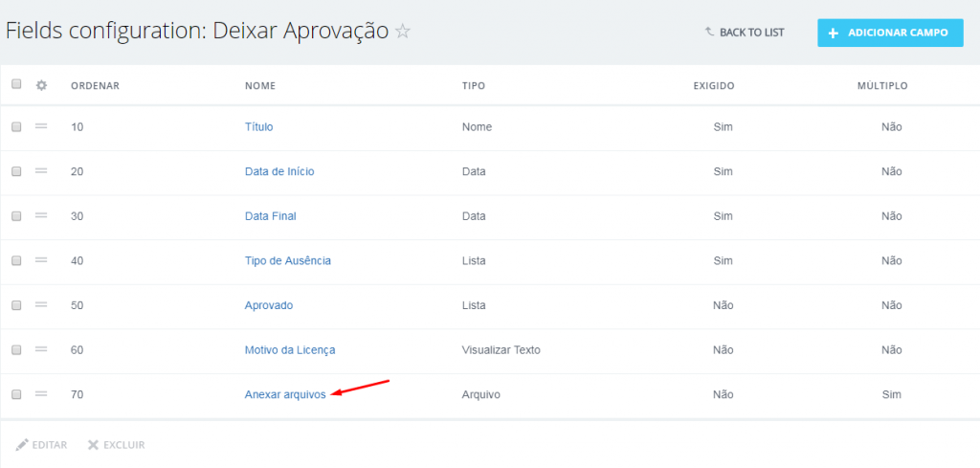Image resolution: width=980 pixels, height=468 pixels.
Task: Sort by the Nome column header
Action: coord(260,85)
